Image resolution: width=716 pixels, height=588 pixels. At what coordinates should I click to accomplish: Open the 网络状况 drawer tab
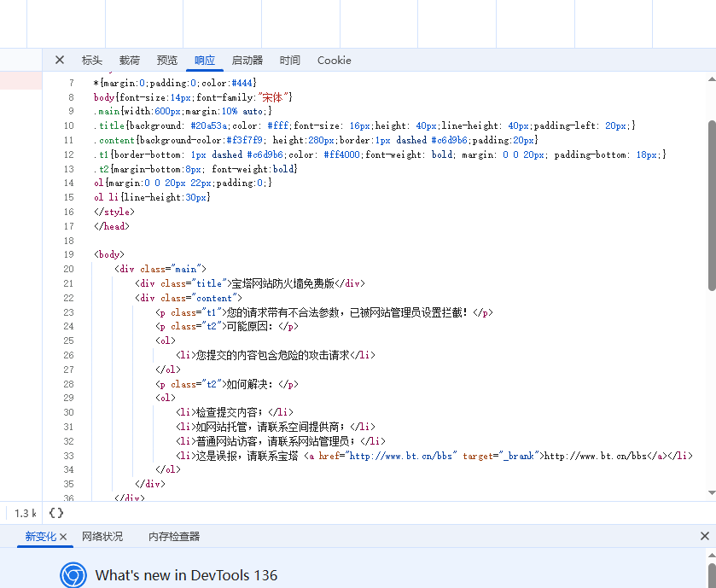pos(102,537)
